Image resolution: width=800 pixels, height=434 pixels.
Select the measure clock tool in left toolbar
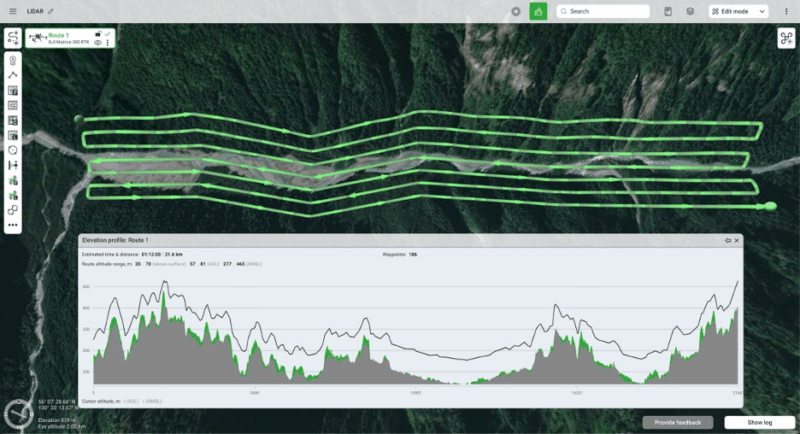(13, 150)
